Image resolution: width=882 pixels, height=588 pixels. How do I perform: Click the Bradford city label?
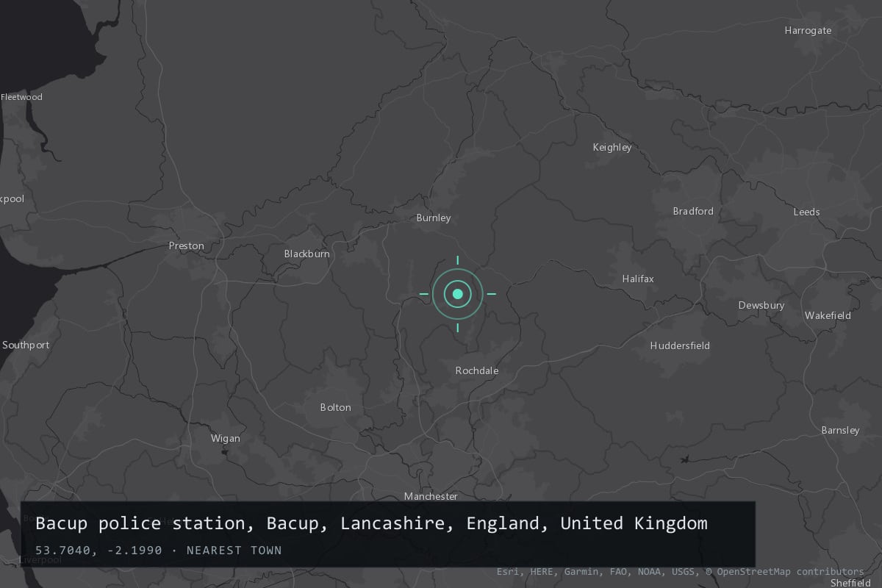[693, 211]
